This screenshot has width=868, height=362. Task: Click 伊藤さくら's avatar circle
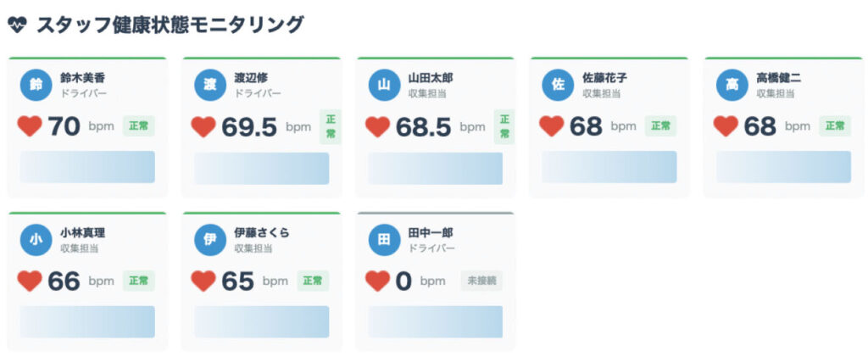pyautogui.click(x=210, y=240)
